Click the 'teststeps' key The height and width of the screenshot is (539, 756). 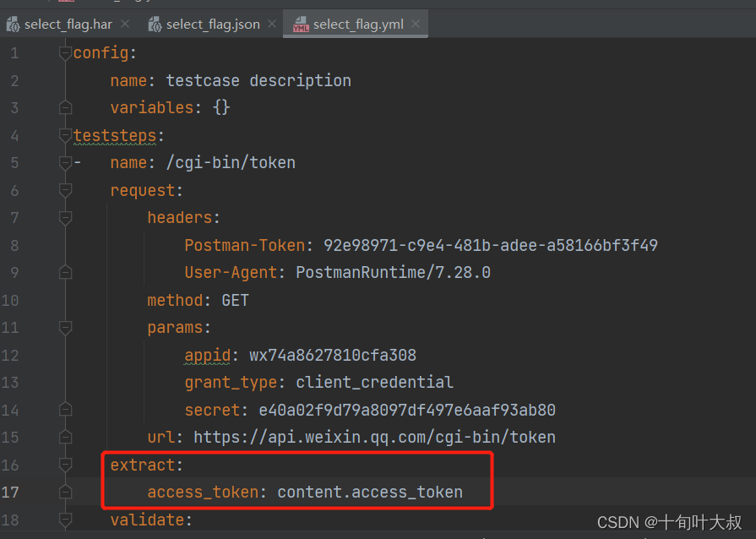point(115,135)
